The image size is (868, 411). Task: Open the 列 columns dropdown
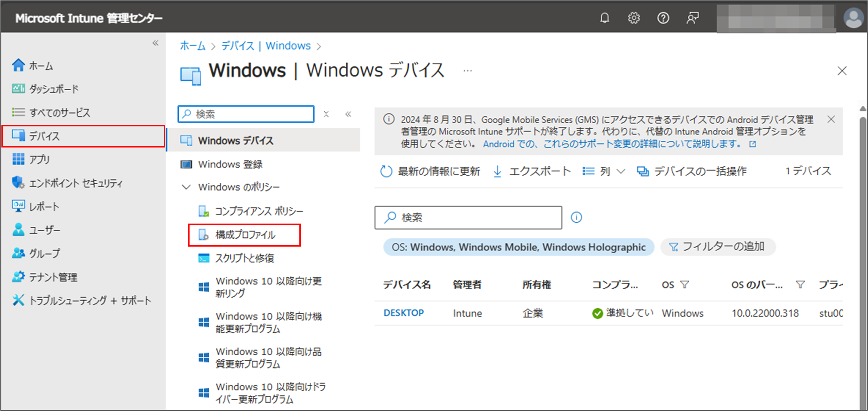click(604, 171)
